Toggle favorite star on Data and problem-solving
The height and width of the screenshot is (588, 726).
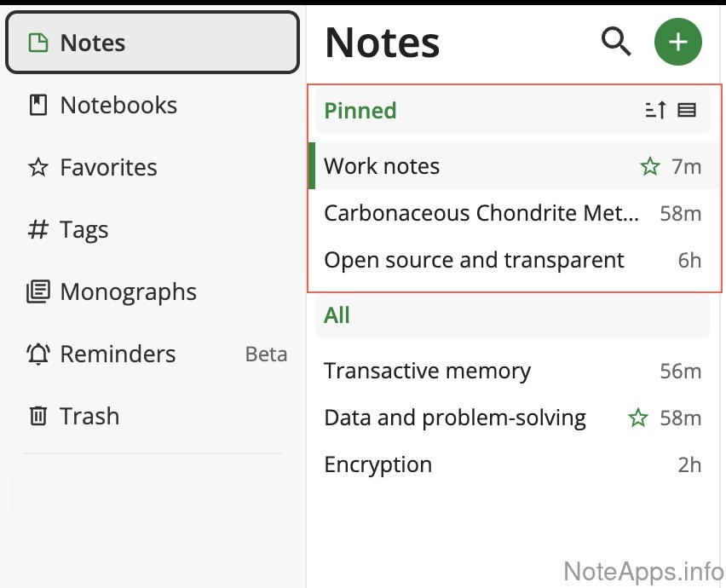point(637,418)
